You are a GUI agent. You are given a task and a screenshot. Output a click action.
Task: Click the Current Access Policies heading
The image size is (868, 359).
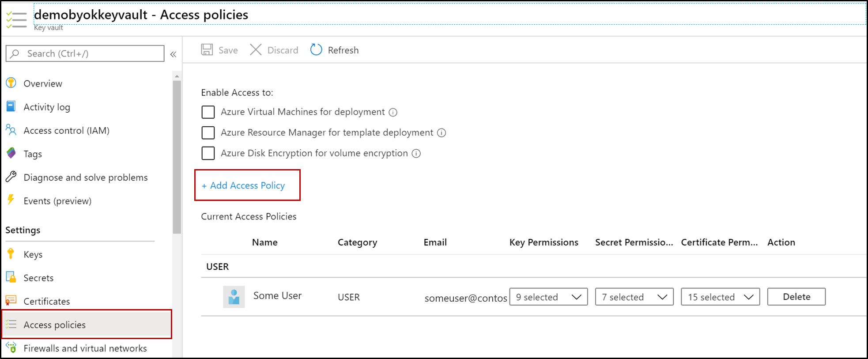point(249,216)
